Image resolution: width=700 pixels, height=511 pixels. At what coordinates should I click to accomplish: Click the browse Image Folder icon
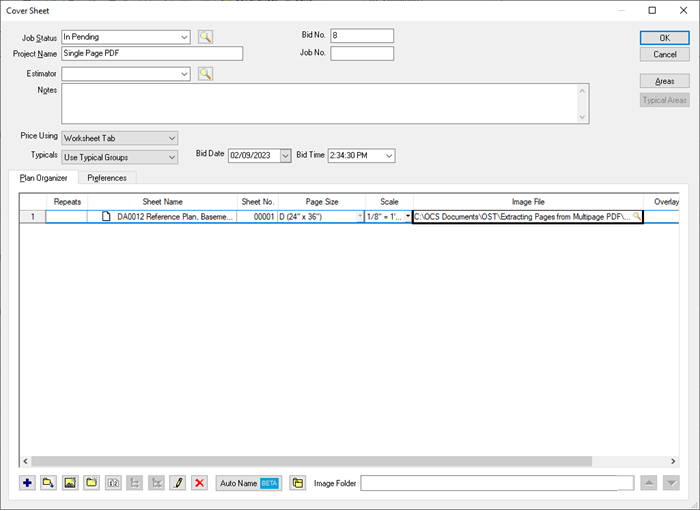(x=298, y=483)
